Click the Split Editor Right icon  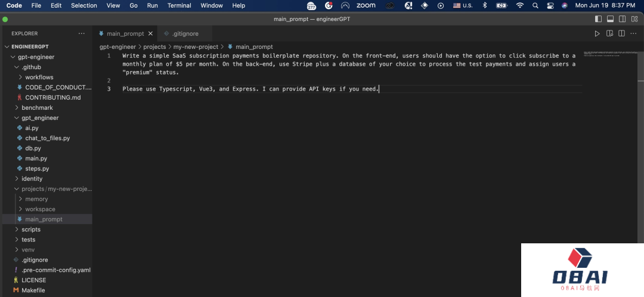622,34
